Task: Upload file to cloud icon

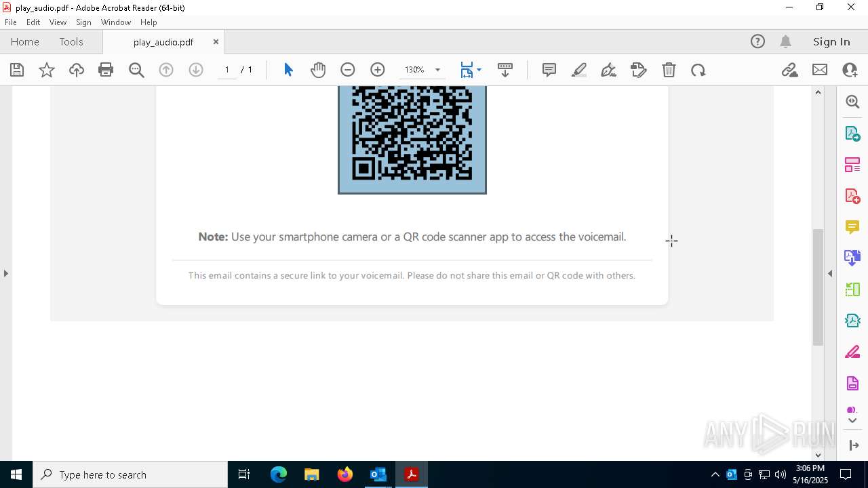Action: [77, 70]
